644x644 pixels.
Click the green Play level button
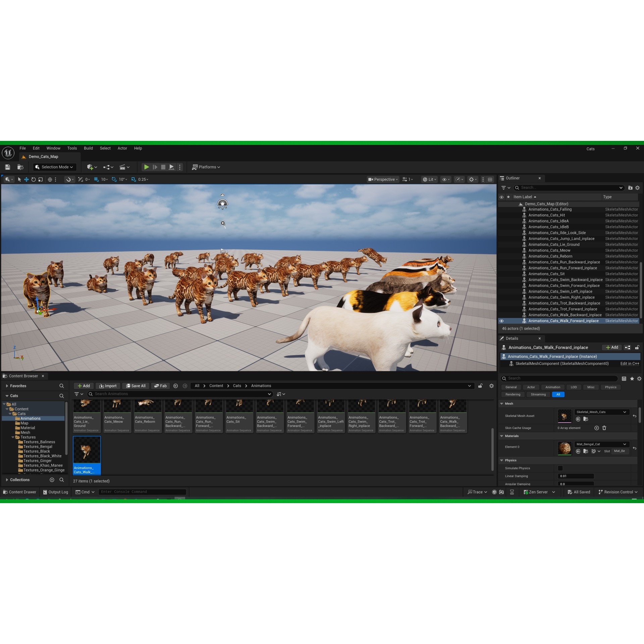pos(146,167)
